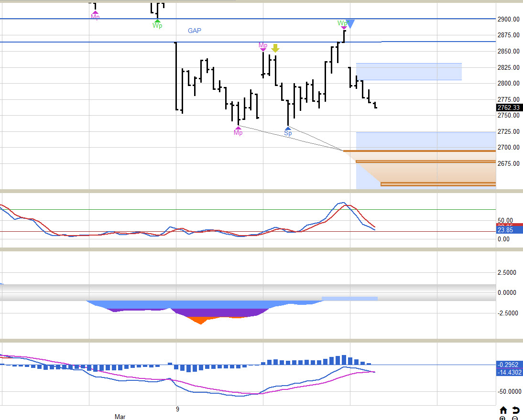Zoom in with the plus magnifier
The height and width of the screenshot is (420, 523).
(503, 418)
